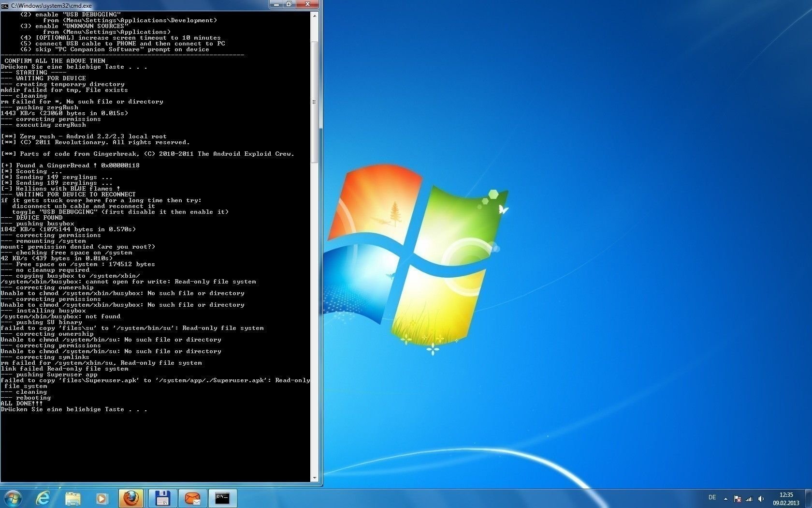Click the 'Sending 149 zerglings' line
Viewport: 812px width, 508px height.
[x=57, y=177]
